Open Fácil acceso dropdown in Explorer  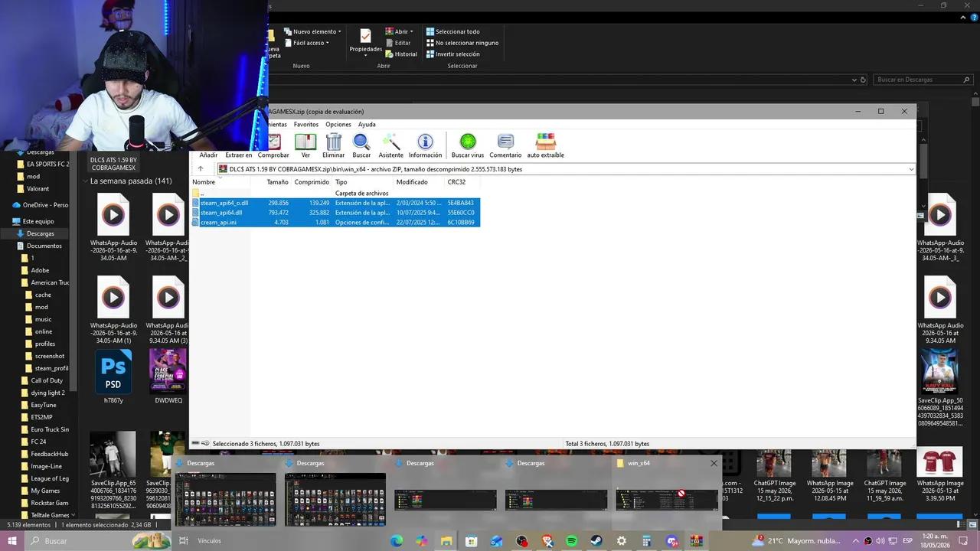306,43
